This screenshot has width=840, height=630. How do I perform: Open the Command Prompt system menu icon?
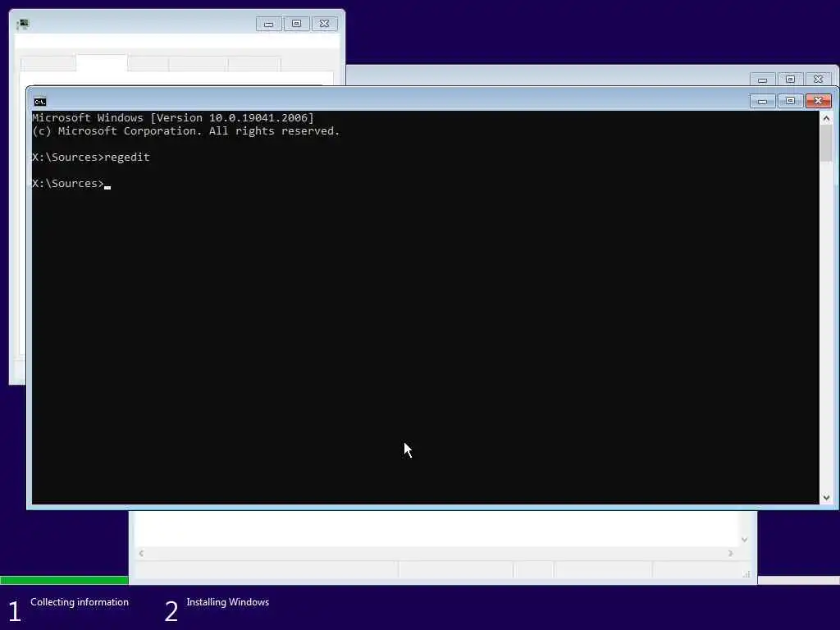tap(39, 101)
